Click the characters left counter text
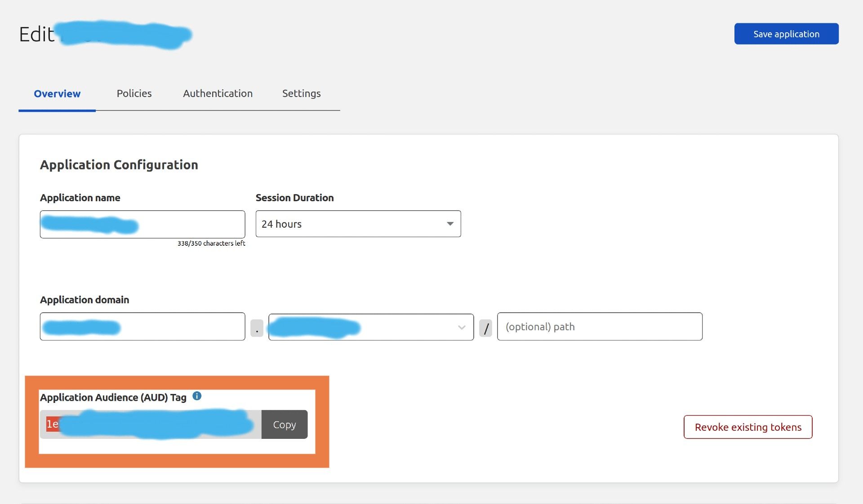This screenshot has height=504, width=863. coord(211,243)
